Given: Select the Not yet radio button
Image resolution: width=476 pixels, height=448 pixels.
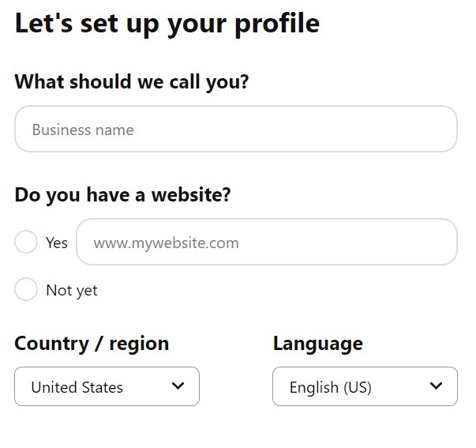Looking at the screenshot, I should (26, 289).
